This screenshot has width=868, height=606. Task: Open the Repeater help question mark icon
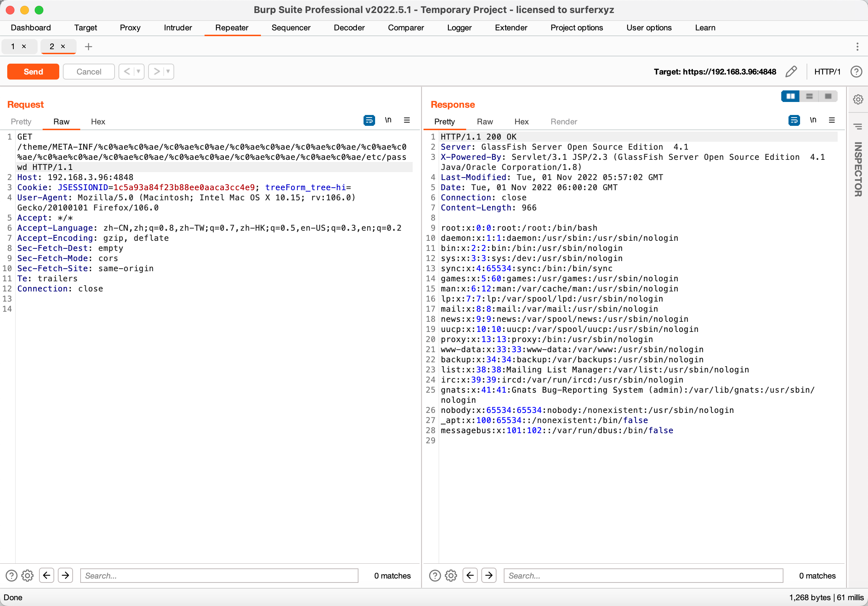click(856, 72)
